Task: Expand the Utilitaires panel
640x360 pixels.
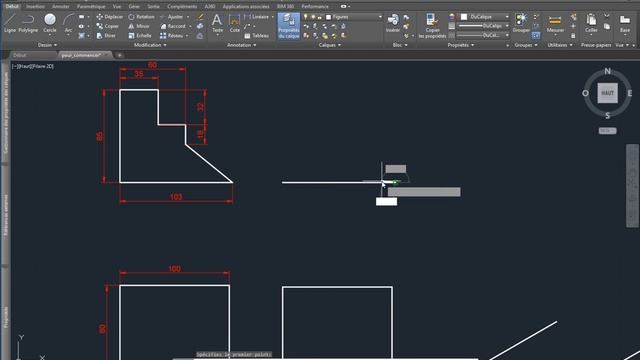Action: tap(560, 45)
